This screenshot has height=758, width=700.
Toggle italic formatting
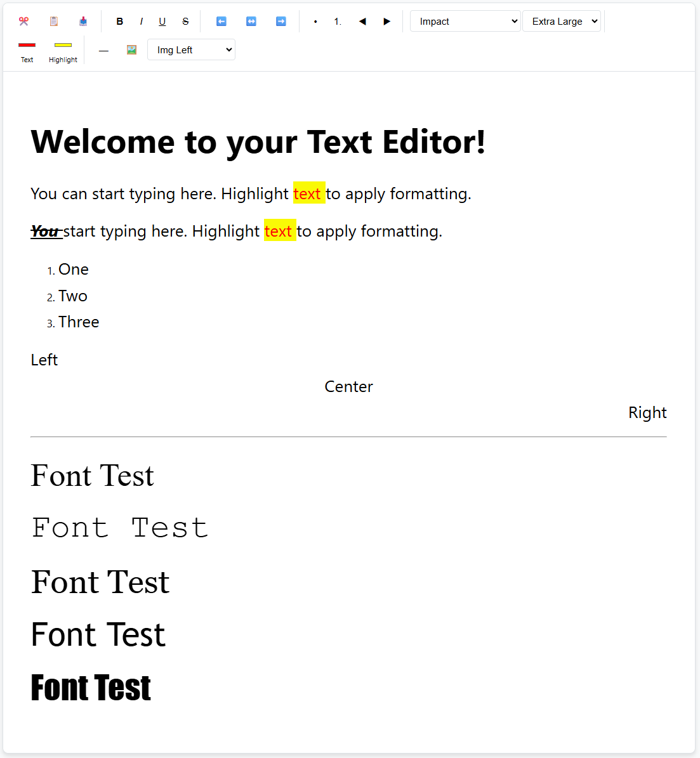click(141, 21)
